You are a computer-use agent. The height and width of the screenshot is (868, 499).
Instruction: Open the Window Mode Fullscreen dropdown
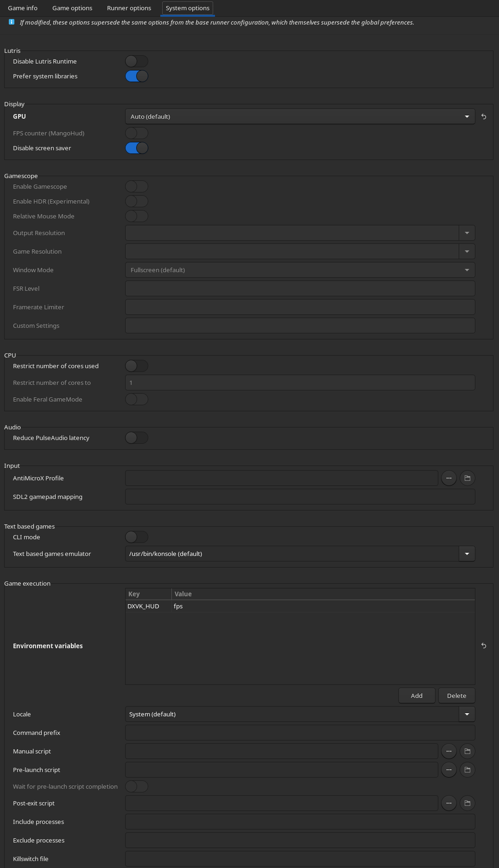(300, 270)
